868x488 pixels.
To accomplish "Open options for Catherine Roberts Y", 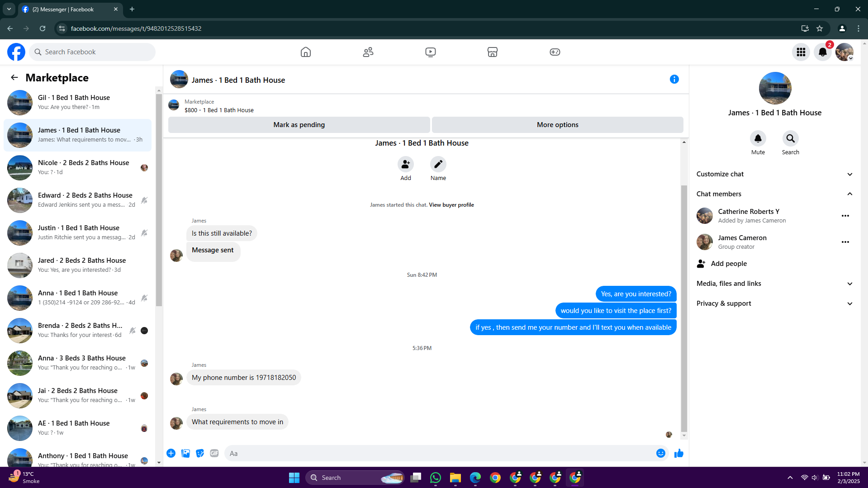I will click(x=845, y=216).
